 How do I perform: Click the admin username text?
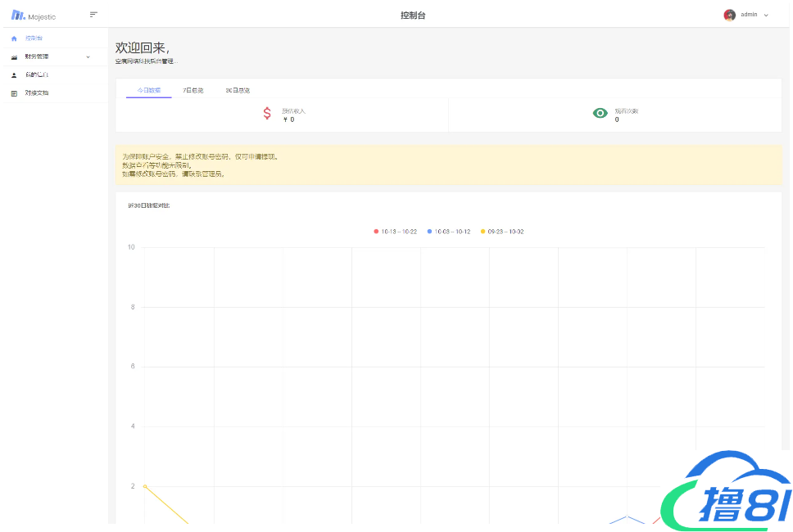[749, 15]
